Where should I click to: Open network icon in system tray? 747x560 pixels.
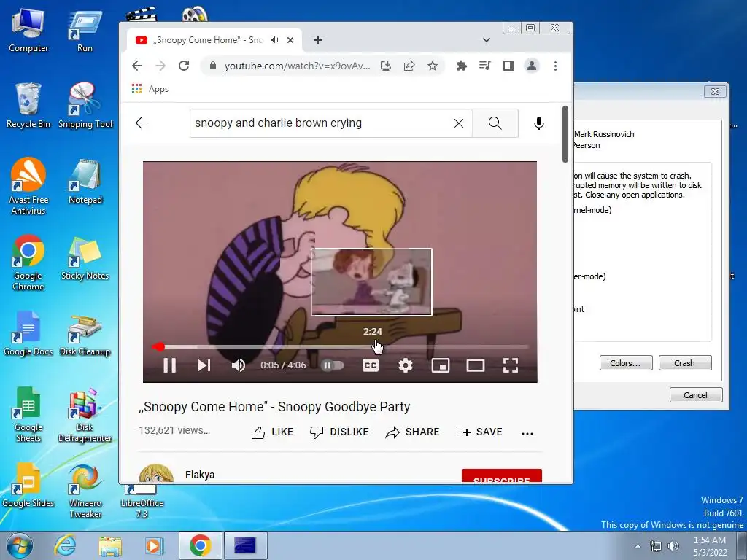click(656, 546)
